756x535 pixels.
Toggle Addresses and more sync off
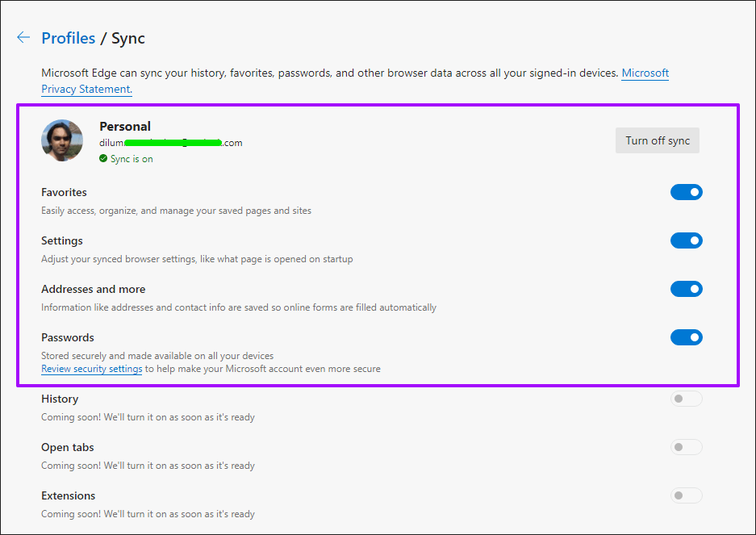click(686, 289)
